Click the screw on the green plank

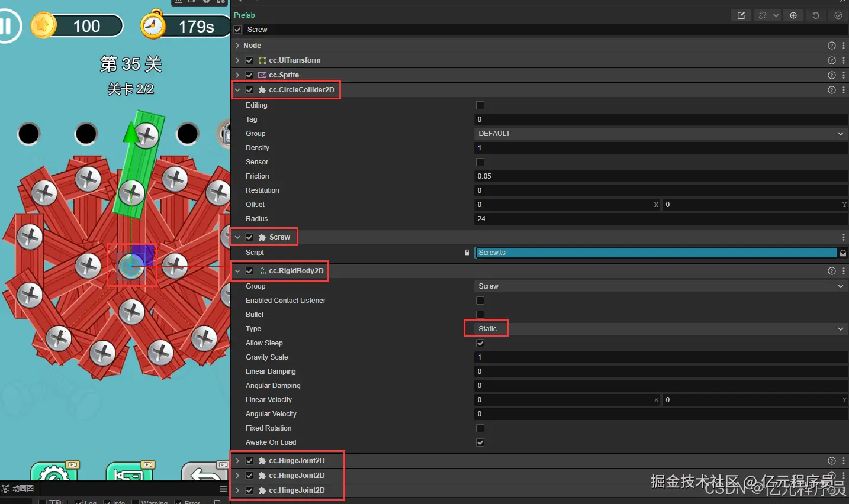146,136
